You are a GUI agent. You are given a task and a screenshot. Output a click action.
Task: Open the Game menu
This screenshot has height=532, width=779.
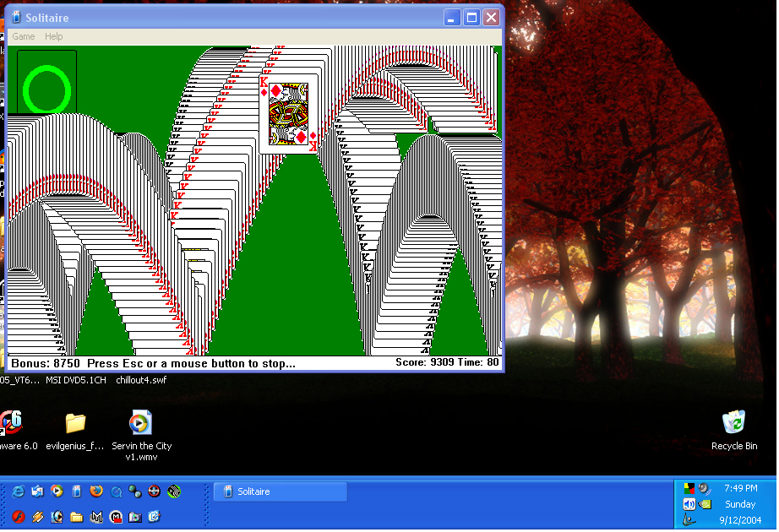tap(23, 36)
